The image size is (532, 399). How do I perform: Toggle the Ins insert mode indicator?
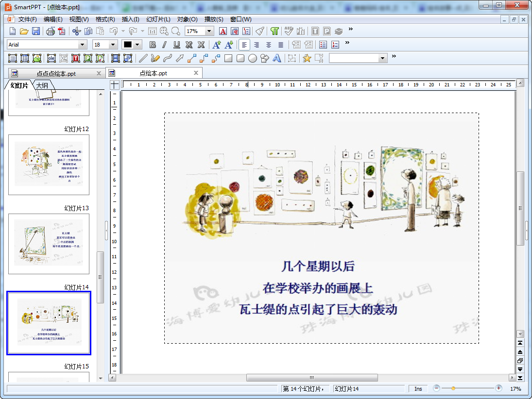(x=418, y=389)
